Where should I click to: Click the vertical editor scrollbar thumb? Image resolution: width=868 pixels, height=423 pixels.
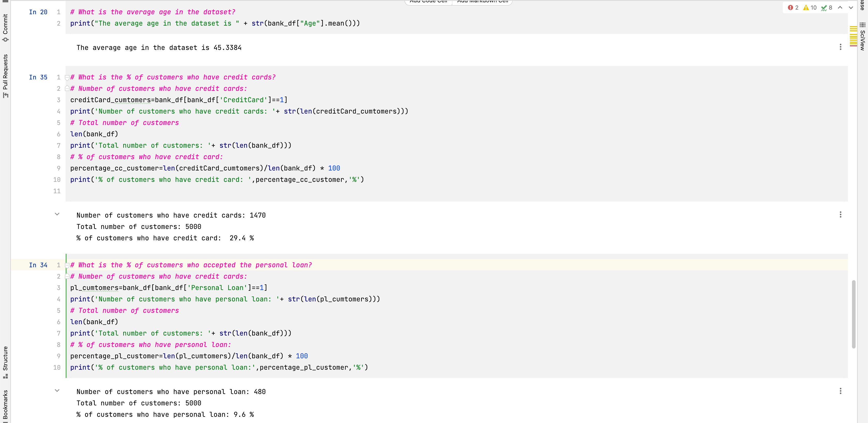[854, 314]
